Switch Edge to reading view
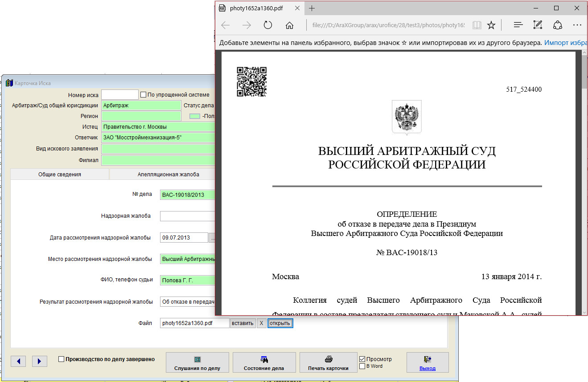The width and height of the screenshot is (588, 382). 477,25
